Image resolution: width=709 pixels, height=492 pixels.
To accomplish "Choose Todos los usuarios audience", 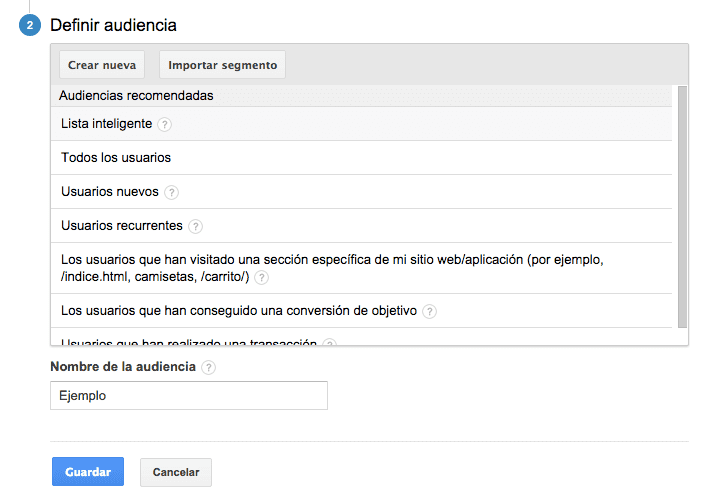I will (x=116, y=158).
